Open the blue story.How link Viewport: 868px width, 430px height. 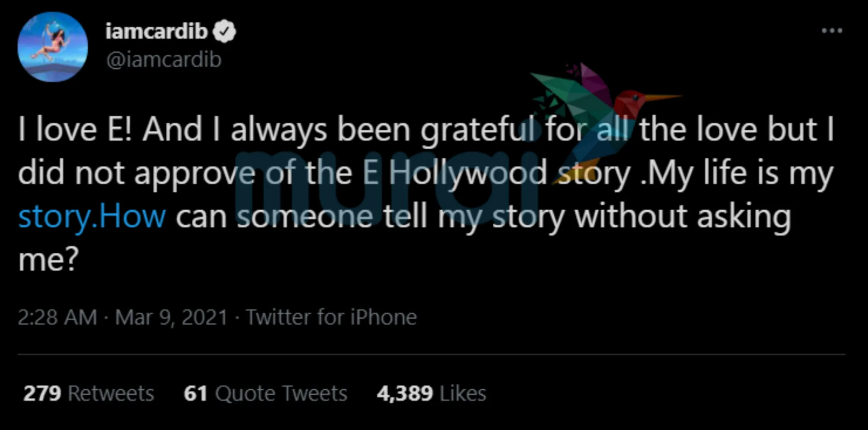[92, 217]
